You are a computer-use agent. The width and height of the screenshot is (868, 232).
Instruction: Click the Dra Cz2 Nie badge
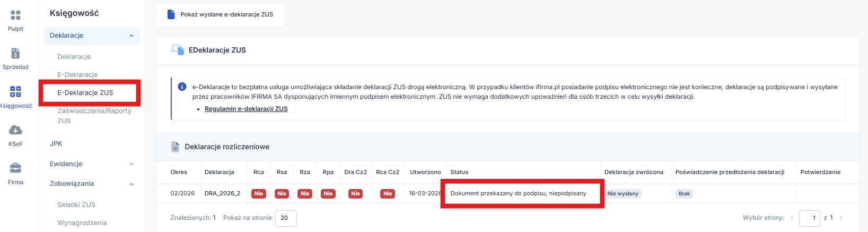coord(355,194)
